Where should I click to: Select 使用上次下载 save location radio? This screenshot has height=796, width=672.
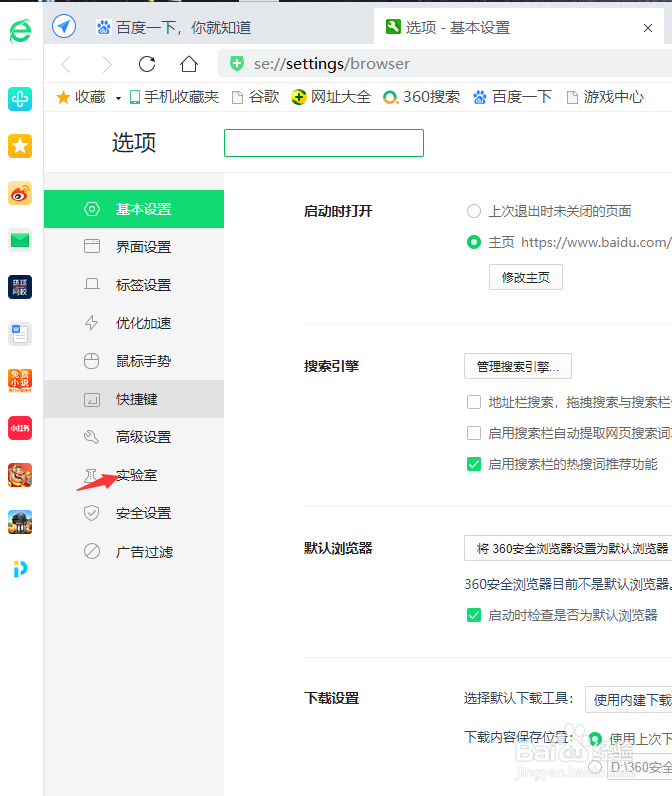(595, 739)
